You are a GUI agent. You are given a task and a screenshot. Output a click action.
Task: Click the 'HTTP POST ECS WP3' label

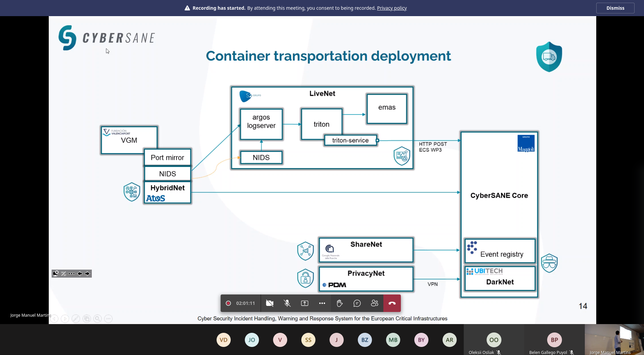433,147
